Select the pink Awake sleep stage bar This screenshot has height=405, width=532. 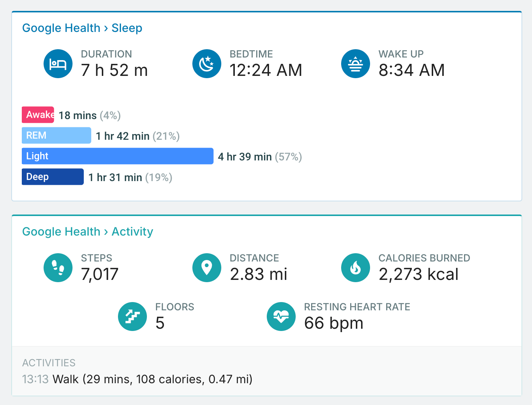38,115
